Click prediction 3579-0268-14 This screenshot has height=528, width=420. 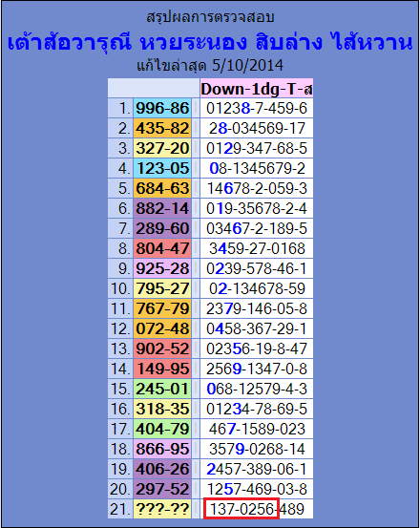pyautogui.click(x=257, y=449)
